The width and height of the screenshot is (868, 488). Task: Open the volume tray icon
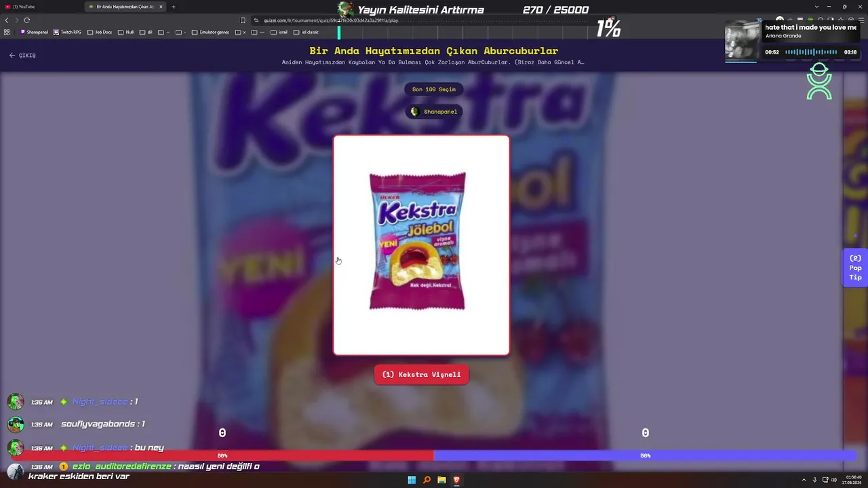point(833,480)
